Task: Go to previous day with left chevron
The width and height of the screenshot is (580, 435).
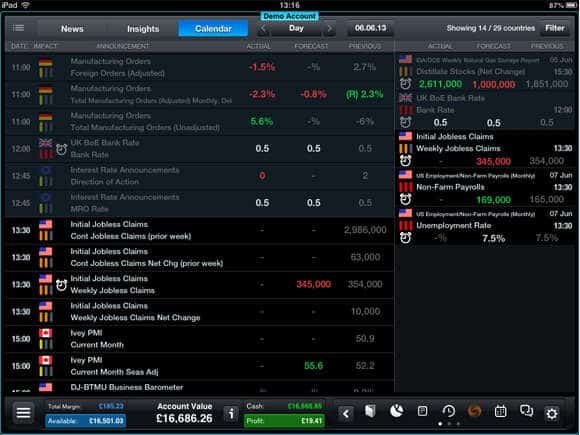Action: 263,28
